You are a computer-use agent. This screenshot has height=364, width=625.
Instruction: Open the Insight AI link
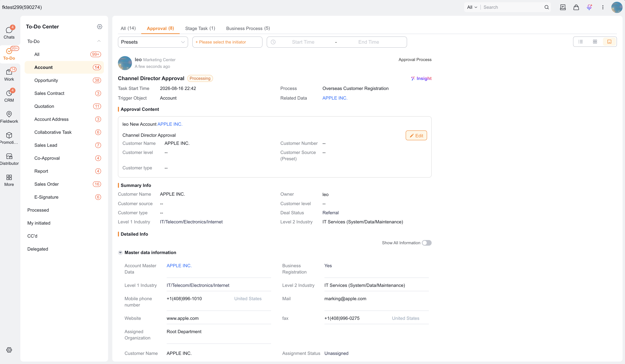click(421, 78)
